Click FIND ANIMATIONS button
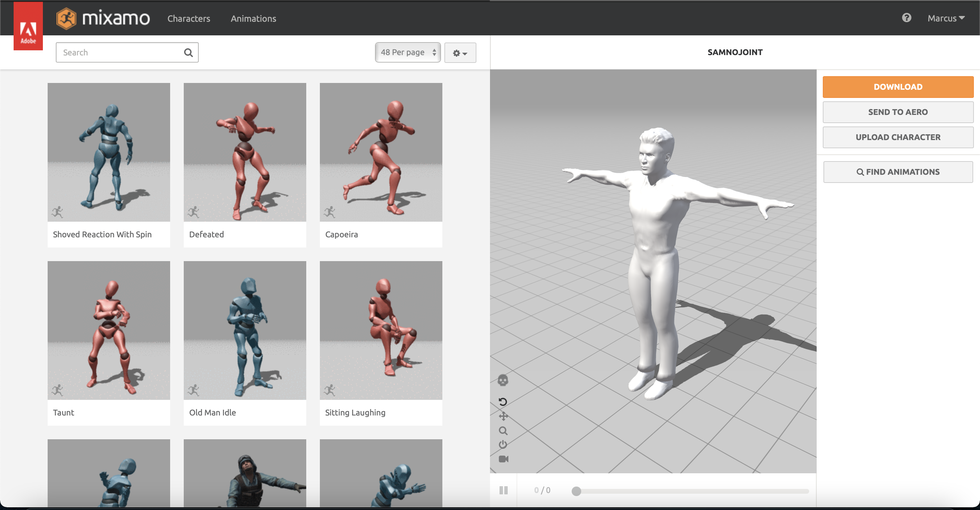This screenshot has height=510, width=980. (x=898, y=172)
